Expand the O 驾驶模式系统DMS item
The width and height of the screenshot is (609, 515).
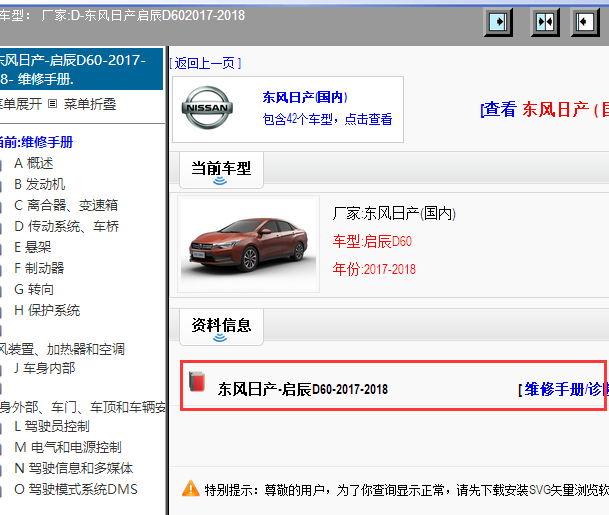(x=76, y=489)
